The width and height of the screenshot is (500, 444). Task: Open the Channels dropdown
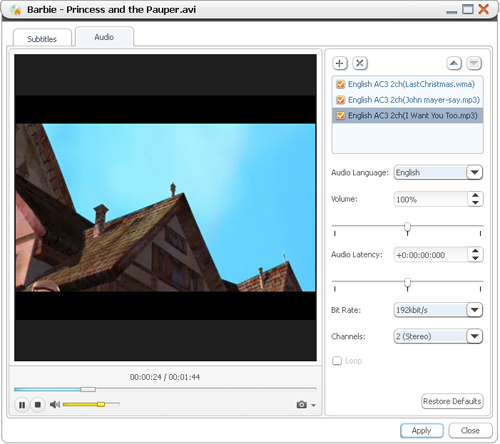point(475,336)
